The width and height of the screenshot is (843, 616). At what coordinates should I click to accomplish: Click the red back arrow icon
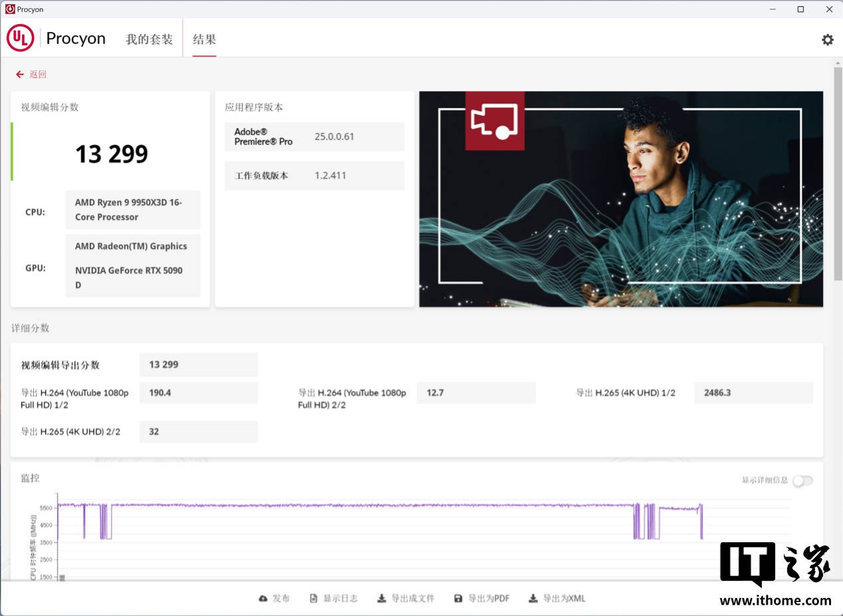click(20, 74)
